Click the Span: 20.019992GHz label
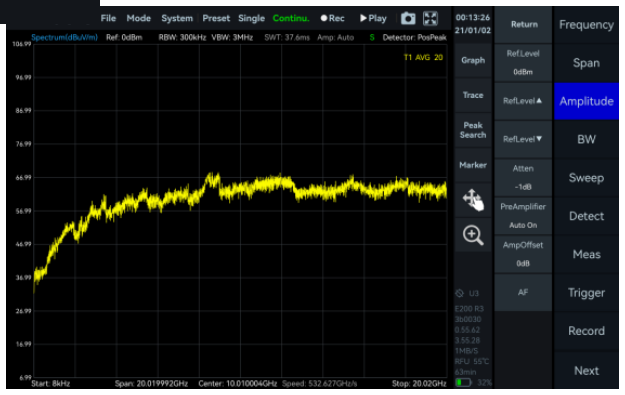The image size is (625, 395). coord(151,383)
